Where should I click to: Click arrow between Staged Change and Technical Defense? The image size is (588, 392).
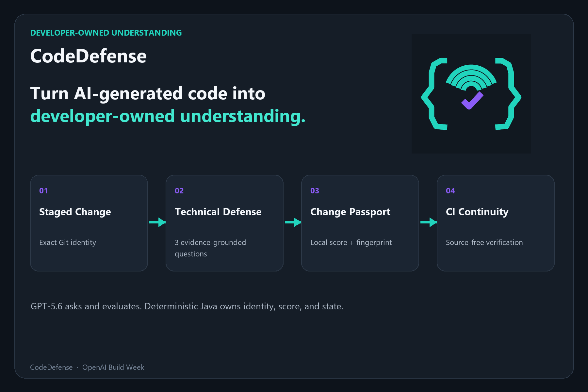pyautogui.click(x=157, y=222)
